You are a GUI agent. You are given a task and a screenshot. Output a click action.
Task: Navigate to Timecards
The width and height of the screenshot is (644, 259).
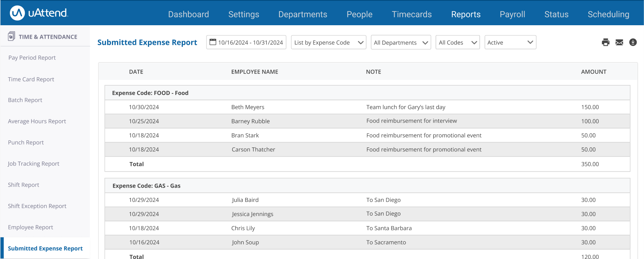[412, 14]
